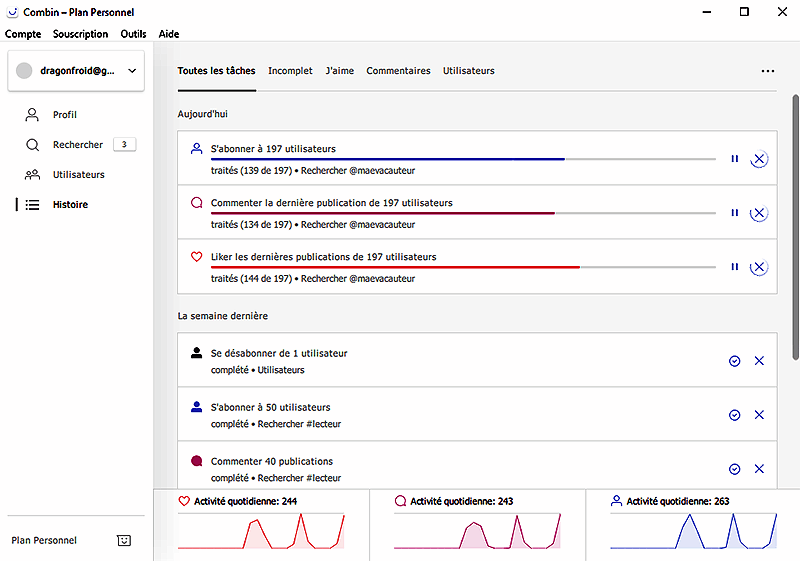Click the checkmark for Commenter 40 publications
This screenshot has width=800, height=561.
point(735,469)
